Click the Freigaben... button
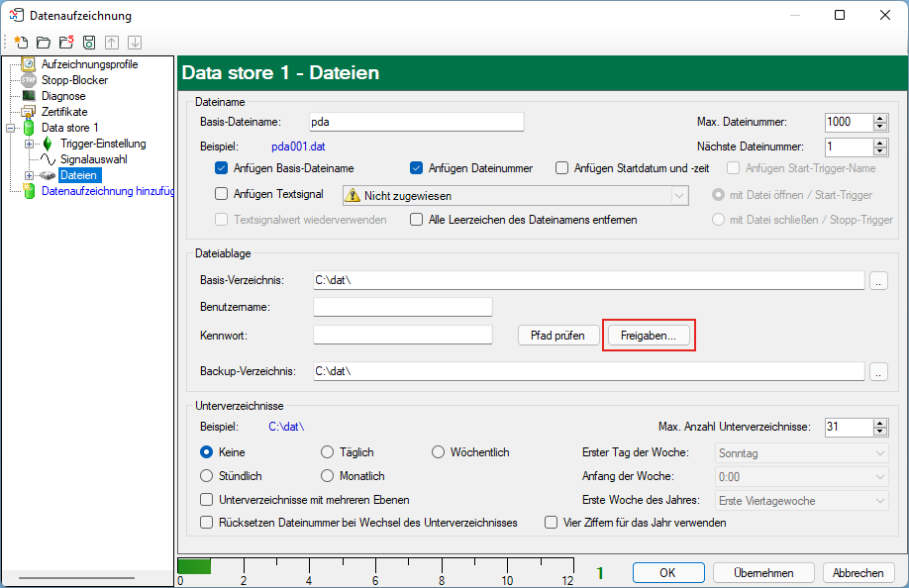 pyautogui.click(x=649, y=336)
